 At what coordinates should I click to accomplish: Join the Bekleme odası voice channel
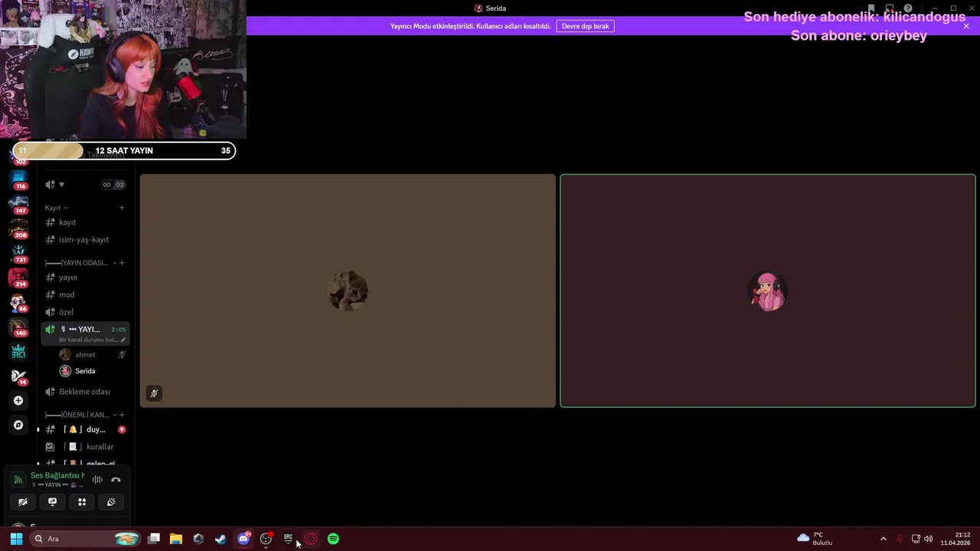85,392
